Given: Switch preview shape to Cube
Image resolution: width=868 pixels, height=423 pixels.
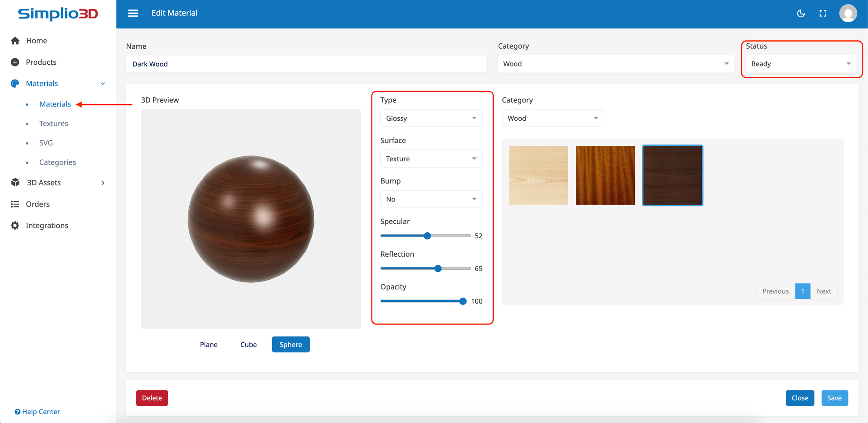Looking at the screenshot, I should coord(248,344).
